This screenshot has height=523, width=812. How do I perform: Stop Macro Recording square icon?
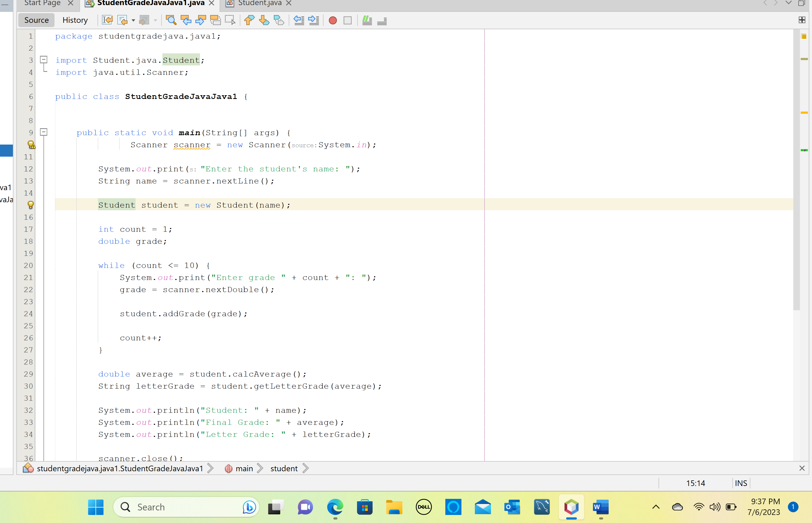click(x=348, y=20)
